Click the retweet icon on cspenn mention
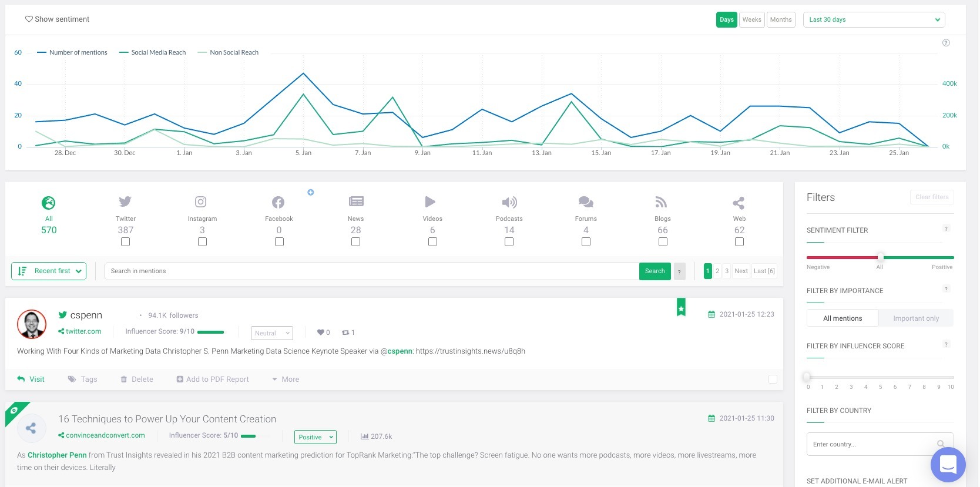This screenshot has height=487, width=980. click(345, 332)
